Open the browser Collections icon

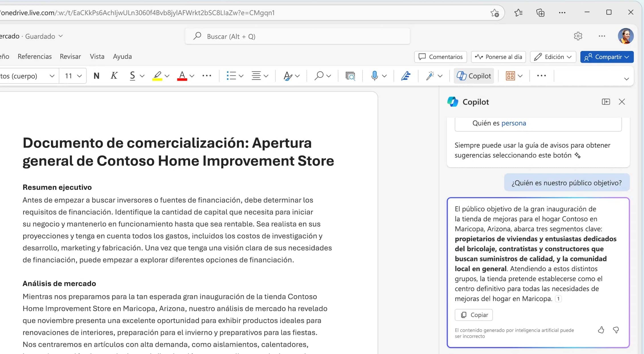(540, 13)
